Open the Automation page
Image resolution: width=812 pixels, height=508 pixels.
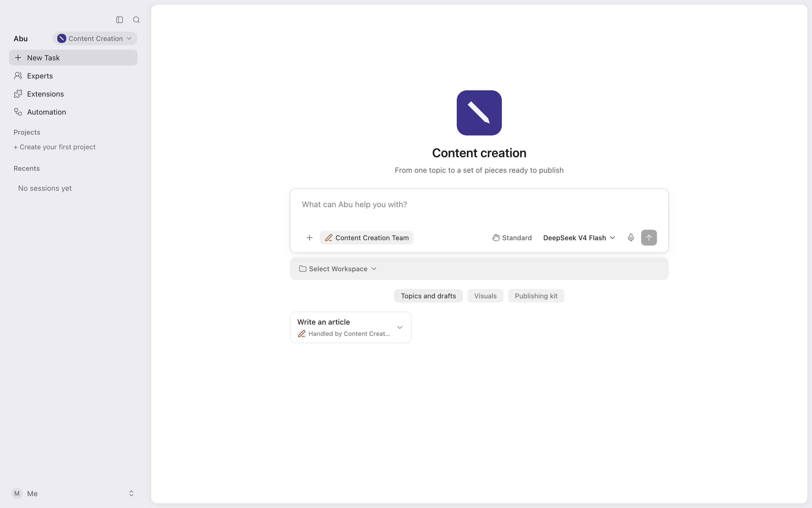click(73, 112)
